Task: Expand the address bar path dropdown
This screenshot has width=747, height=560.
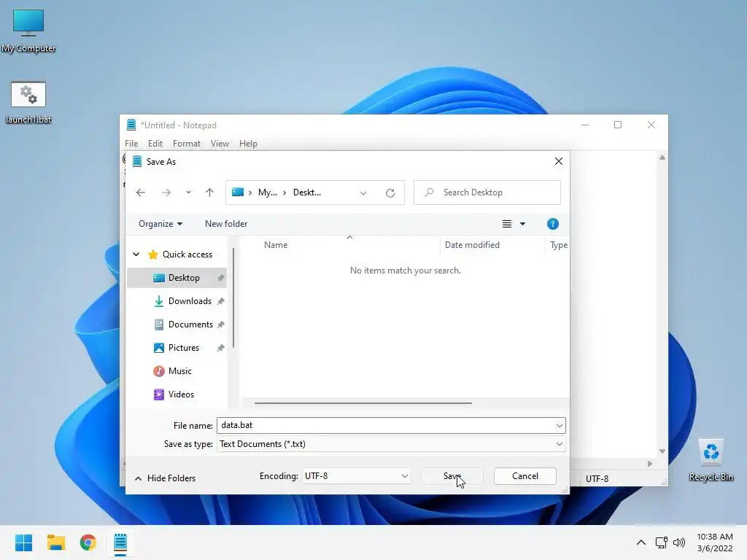Action: tap(363, 192)
